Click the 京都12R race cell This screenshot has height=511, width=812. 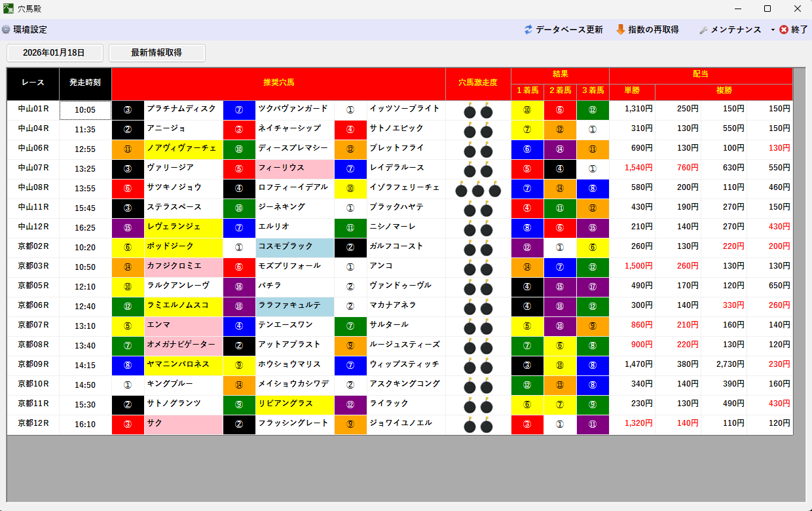coord(33,424)
